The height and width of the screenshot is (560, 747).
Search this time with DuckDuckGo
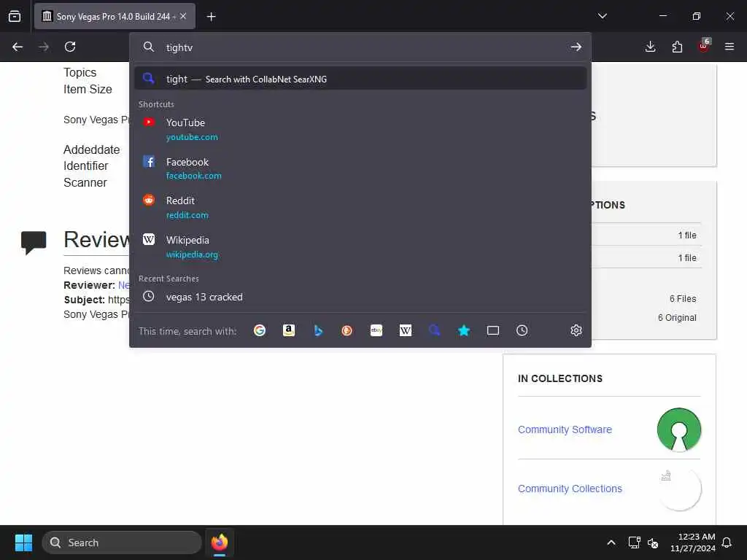347,330
